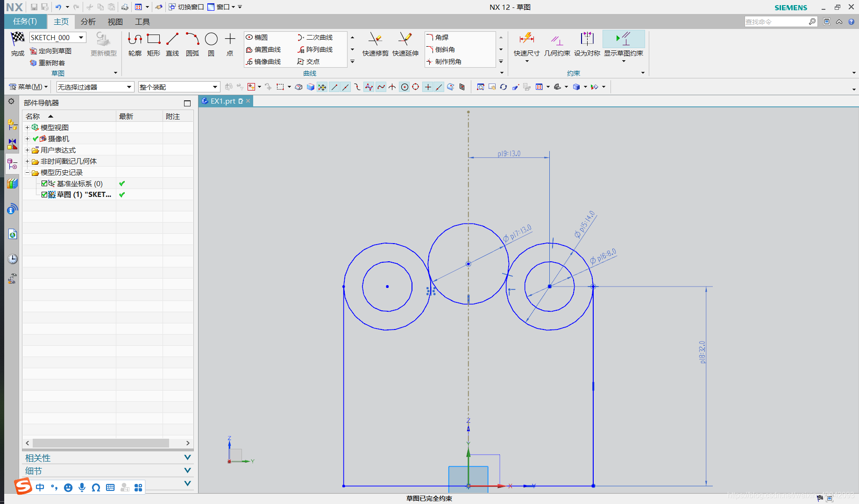Click in the 查找命令 search field
This screenshot has height=504, width=859.
pos(776,21)
